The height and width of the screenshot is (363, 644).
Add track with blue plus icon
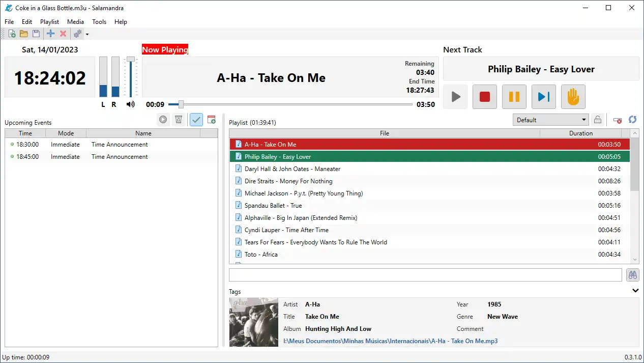pos(50,34)
